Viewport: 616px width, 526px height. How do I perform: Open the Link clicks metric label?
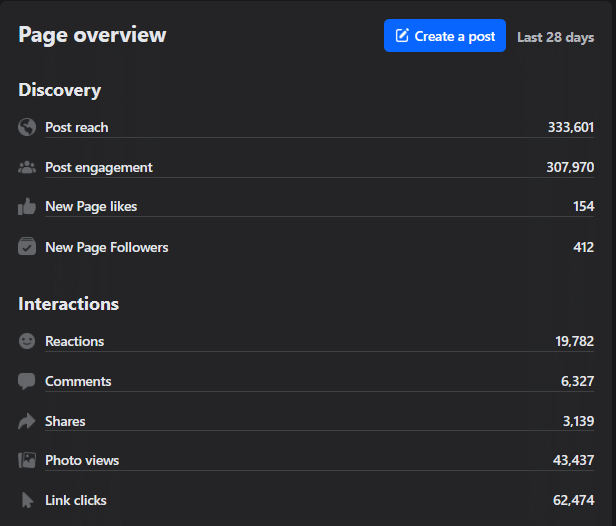tap(76, 500)
